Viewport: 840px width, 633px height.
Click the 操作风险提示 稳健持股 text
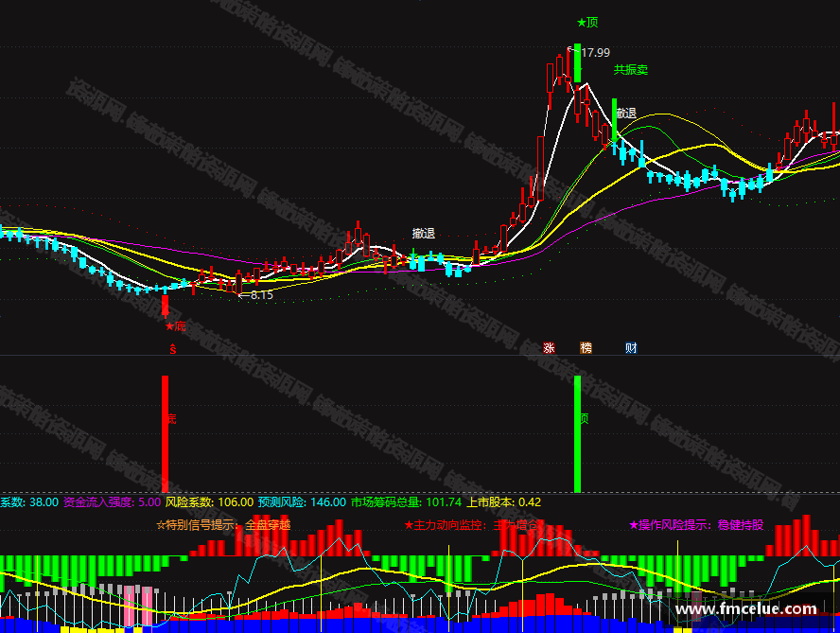click(696, 525)
